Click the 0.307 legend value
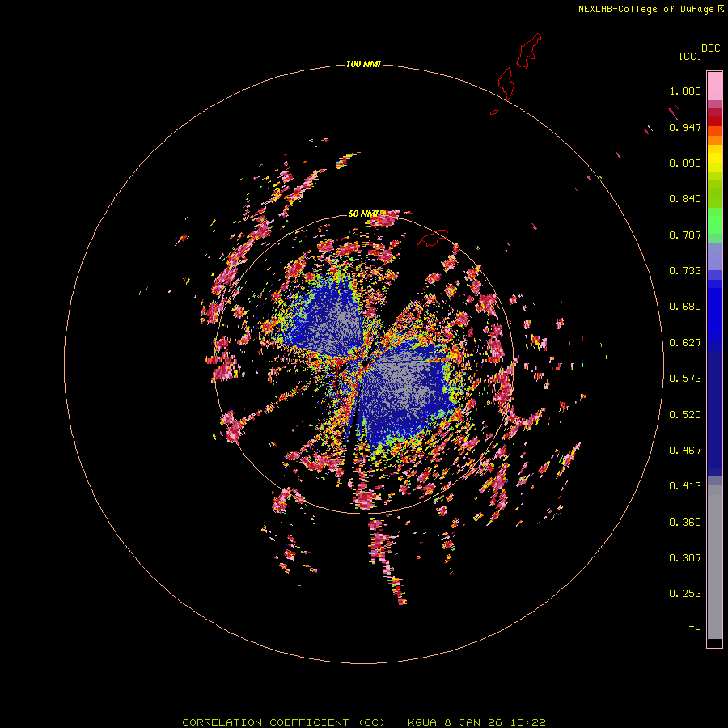Screen dimensions: 728x728 pyautogui.click(x=685, y=558)
